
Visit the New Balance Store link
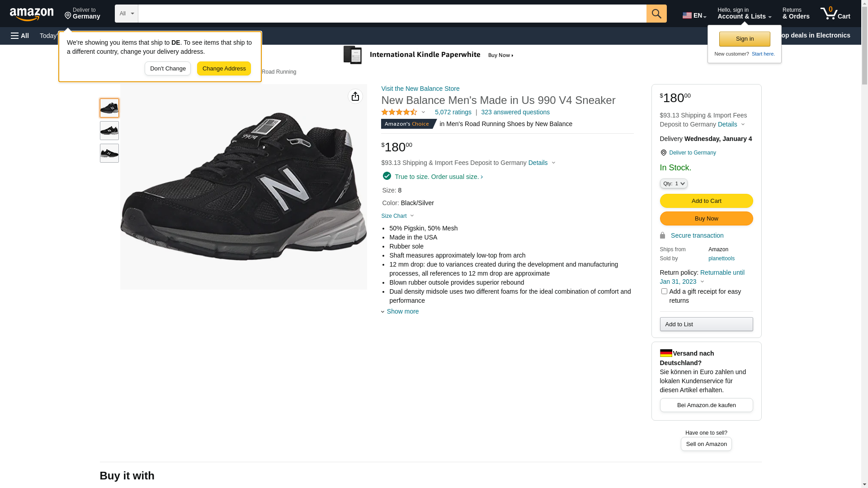click(x=420, y=89)
